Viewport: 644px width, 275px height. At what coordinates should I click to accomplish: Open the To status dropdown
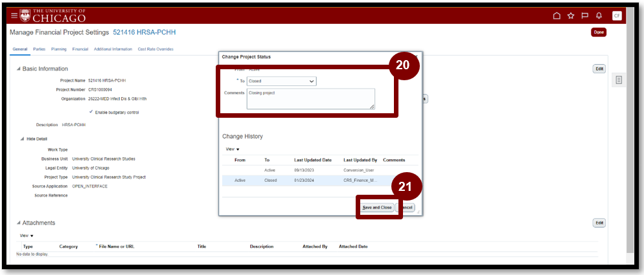click(x=282, y=82)
